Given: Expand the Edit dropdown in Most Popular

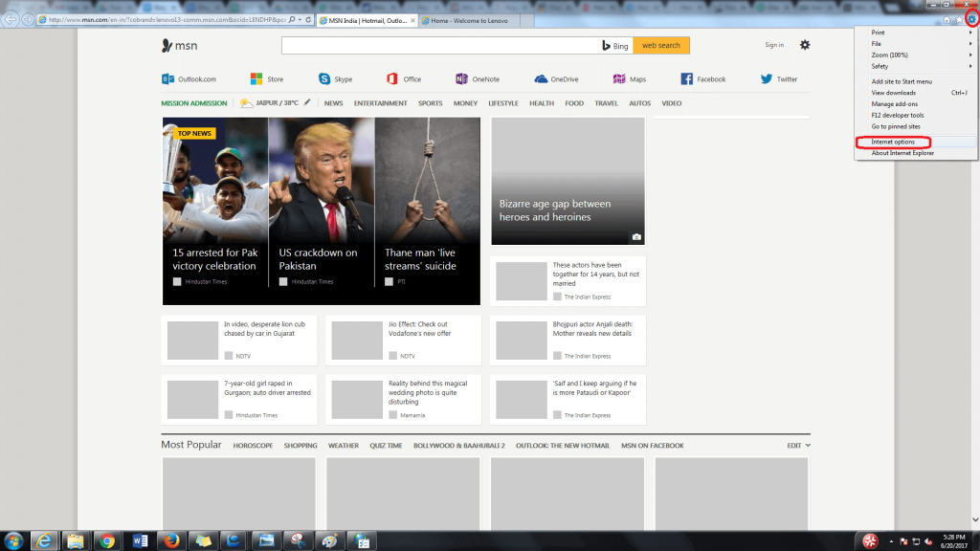Looking at the screenshot, I should tap(799, 446).
